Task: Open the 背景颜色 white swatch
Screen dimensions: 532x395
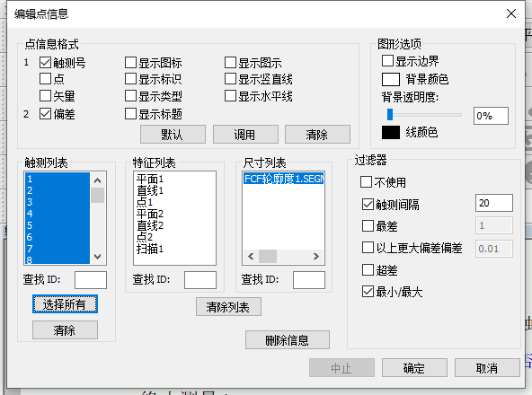Action: [x=391, y=80]
